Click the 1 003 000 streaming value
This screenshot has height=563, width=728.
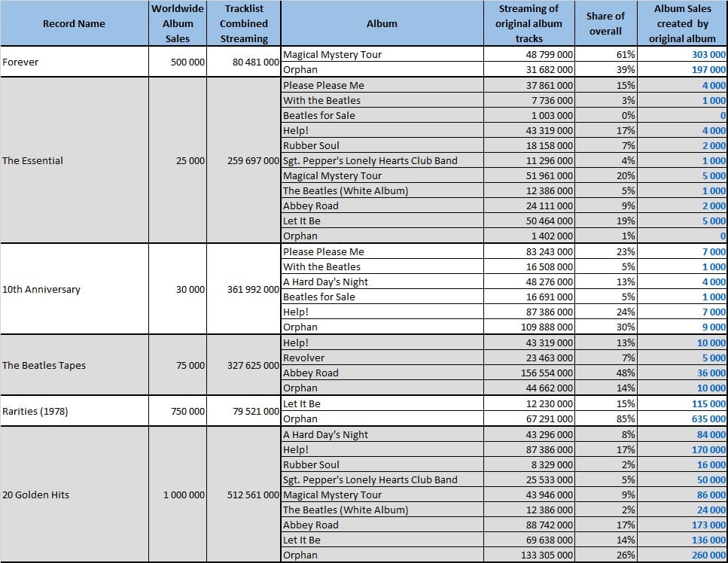(528, 115)
